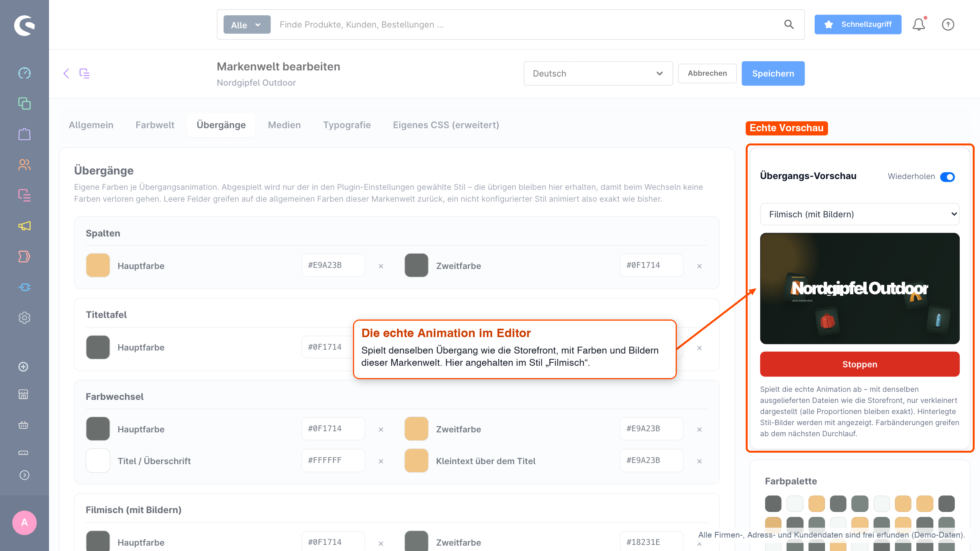
Task: Click the back arrow in page header
Action: click(x=66, y=73)
